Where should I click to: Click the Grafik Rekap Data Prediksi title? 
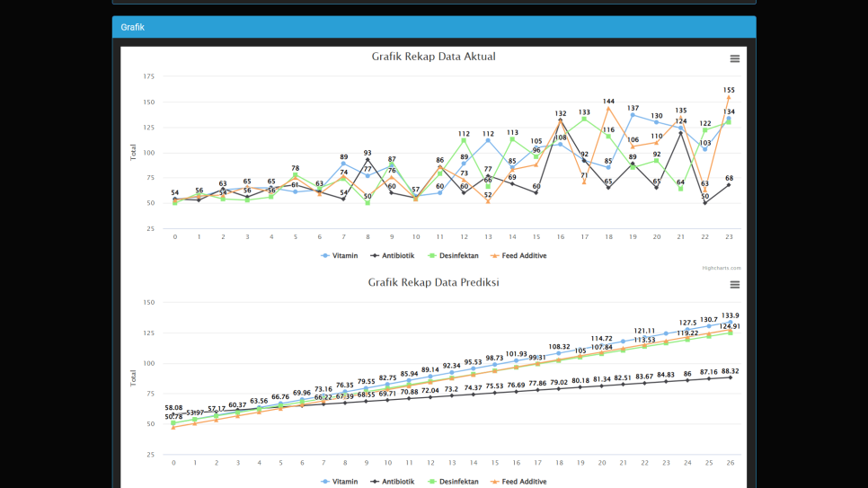(433, 282)
